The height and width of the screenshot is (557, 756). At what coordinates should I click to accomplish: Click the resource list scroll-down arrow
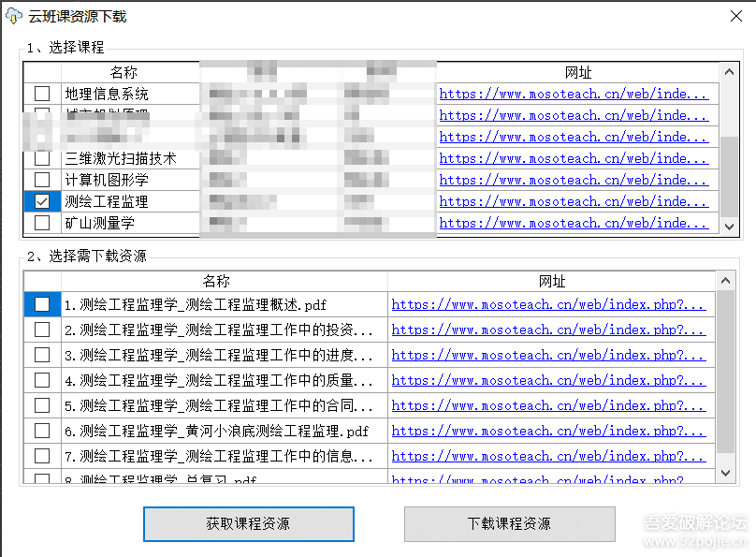[725, 475]
